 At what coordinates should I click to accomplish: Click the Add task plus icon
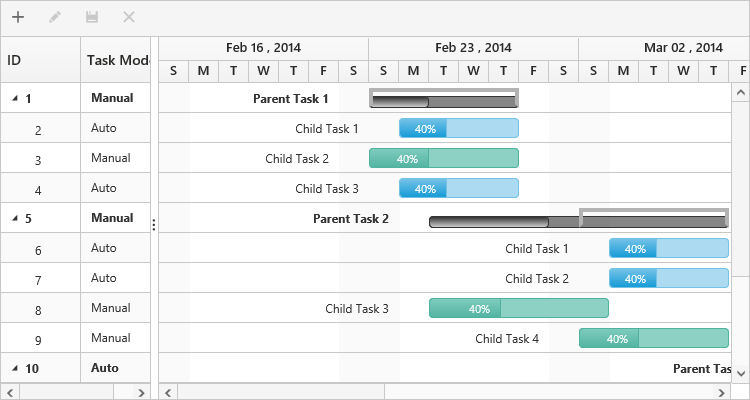pyautogui.click(x=18, y=17)
